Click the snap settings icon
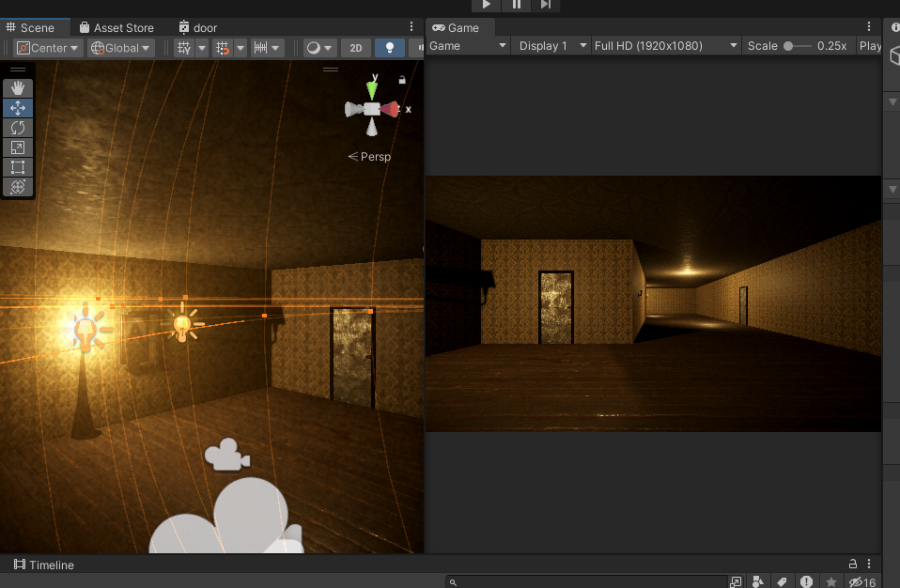The image size is (900, 588). (x=222, y=47)
